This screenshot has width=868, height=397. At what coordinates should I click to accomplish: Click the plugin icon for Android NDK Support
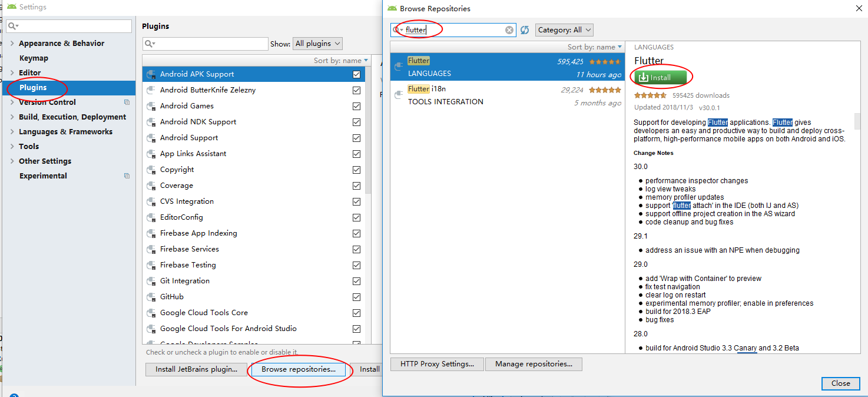151,122
